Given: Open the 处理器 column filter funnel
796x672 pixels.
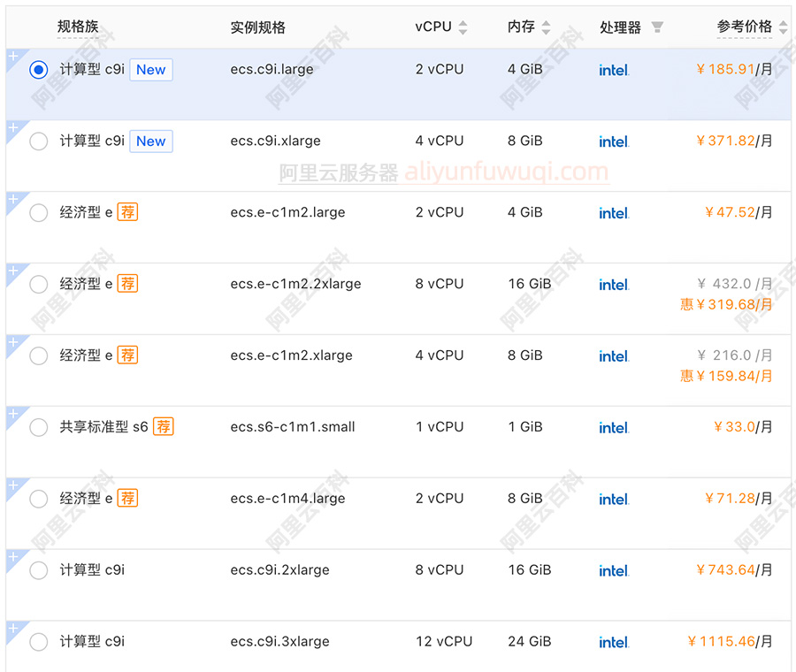Looking at the screenshot, I should (657, 27).
